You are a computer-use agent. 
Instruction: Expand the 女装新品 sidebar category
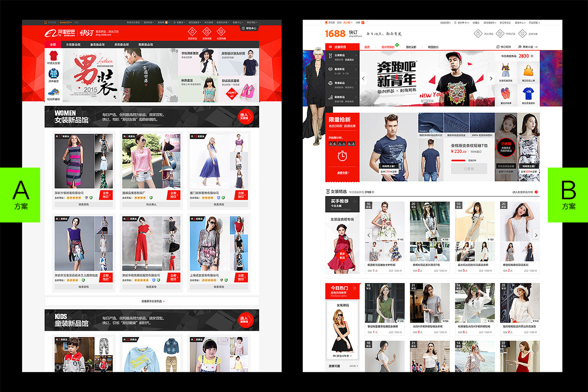(342, 57)
